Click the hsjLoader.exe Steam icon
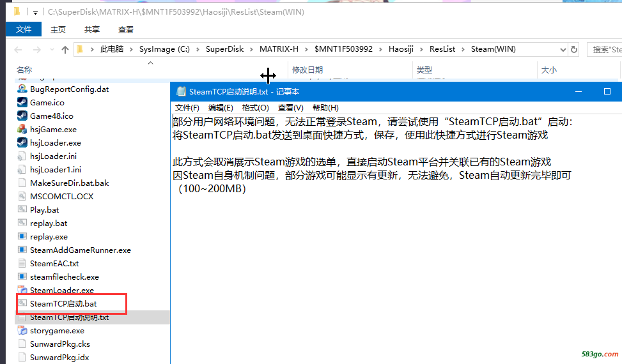 tap(22, 143)
